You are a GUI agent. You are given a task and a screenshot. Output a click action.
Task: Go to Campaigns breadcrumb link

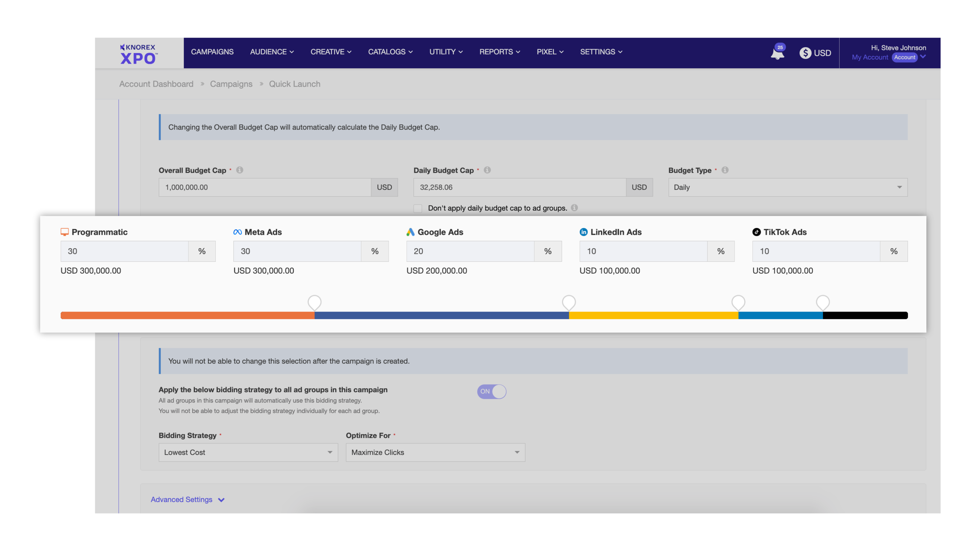(231, 84)
